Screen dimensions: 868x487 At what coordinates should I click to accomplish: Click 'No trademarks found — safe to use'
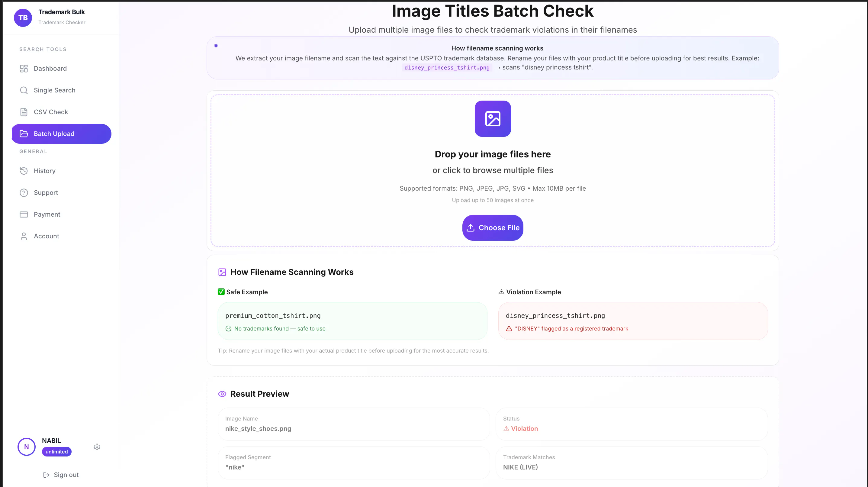point(280,329)
